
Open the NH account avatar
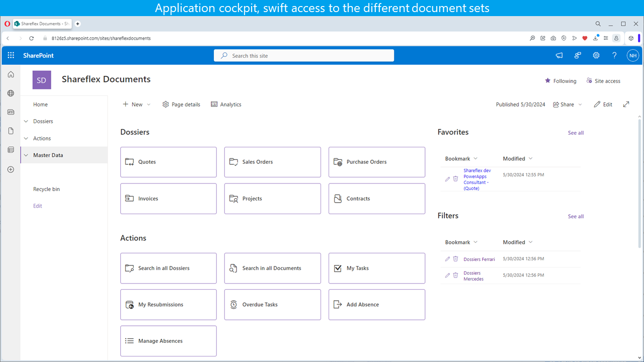coord(632,55)
